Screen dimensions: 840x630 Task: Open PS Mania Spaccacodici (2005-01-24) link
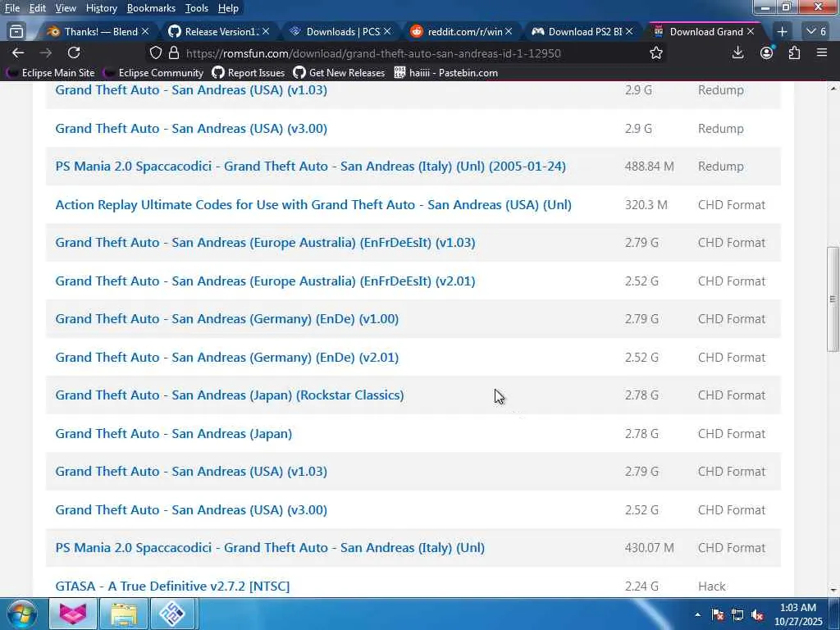pyautogui.click(x=311, y=167)
